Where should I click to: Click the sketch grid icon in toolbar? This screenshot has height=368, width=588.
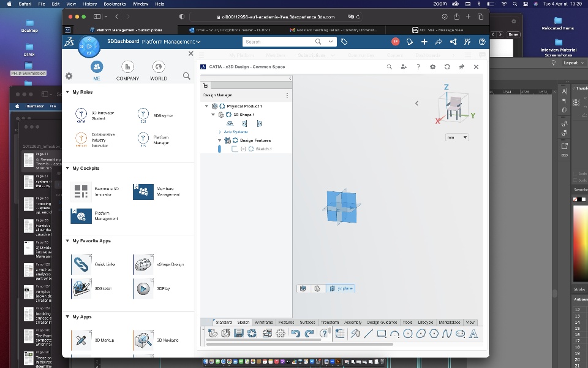(x=340, y=334)
